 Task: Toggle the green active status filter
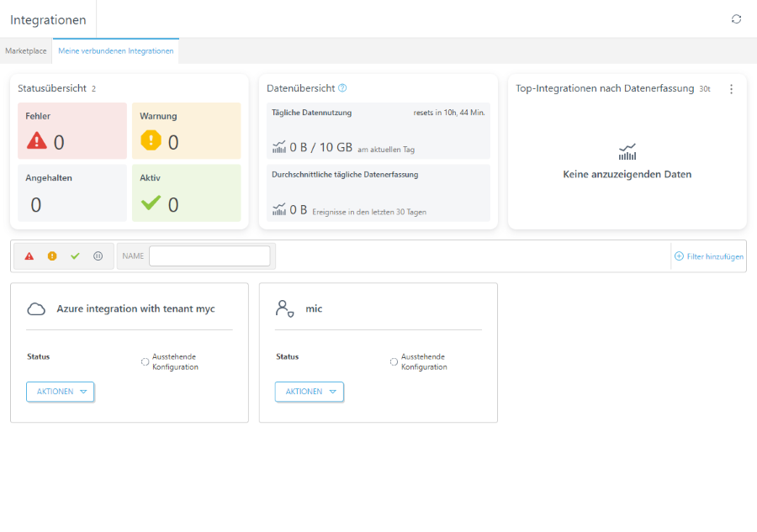[75, 256]
